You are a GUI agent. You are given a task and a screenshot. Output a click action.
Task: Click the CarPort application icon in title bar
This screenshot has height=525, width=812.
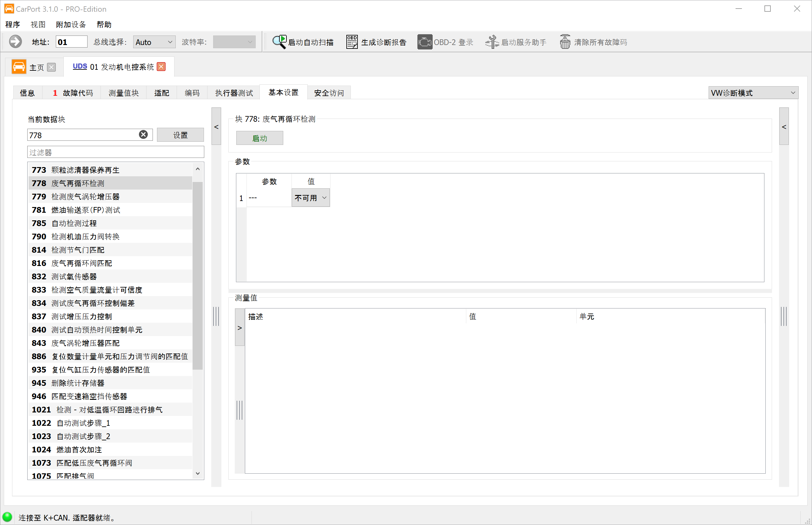(9, 9)
